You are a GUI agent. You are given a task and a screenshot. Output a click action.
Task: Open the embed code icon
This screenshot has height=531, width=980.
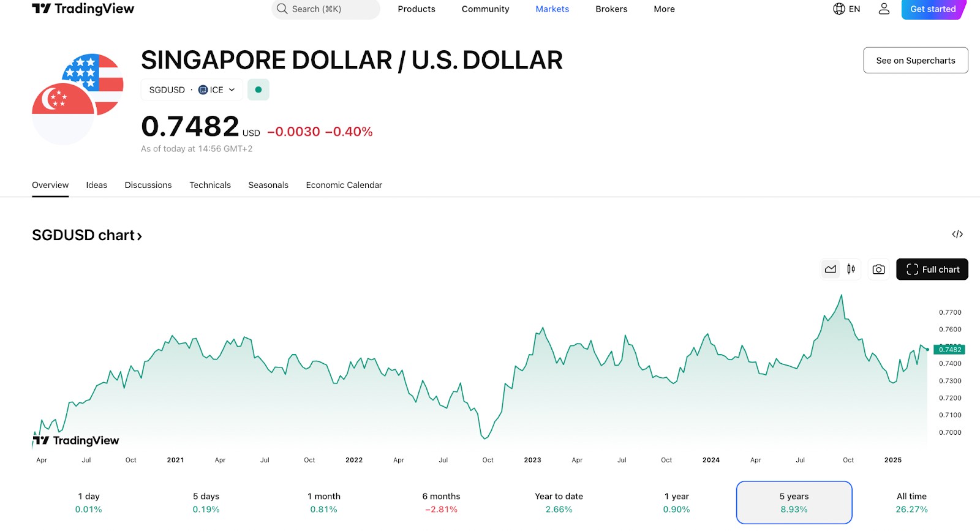point(957,234)
